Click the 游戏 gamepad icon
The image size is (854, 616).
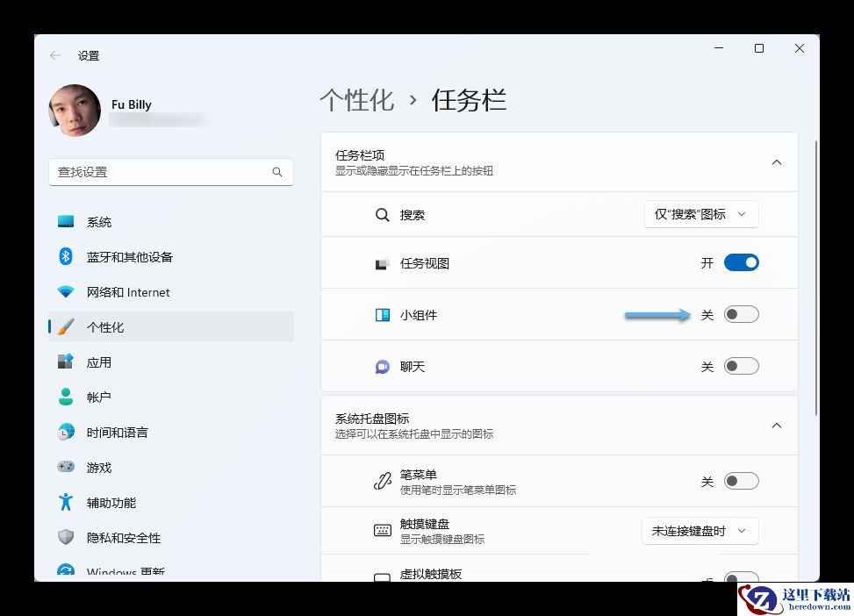click(x=66, y=467)
